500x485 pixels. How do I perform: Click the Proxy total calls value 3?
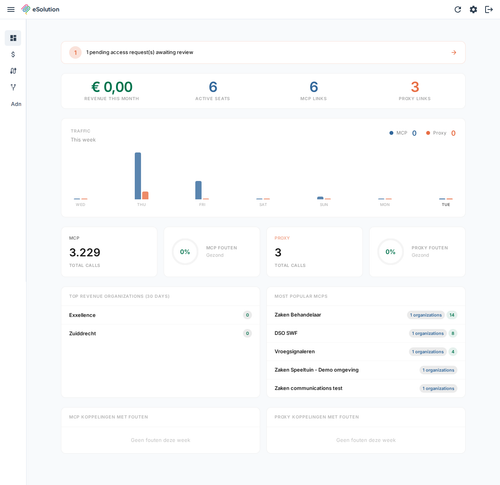coord(278,252)
